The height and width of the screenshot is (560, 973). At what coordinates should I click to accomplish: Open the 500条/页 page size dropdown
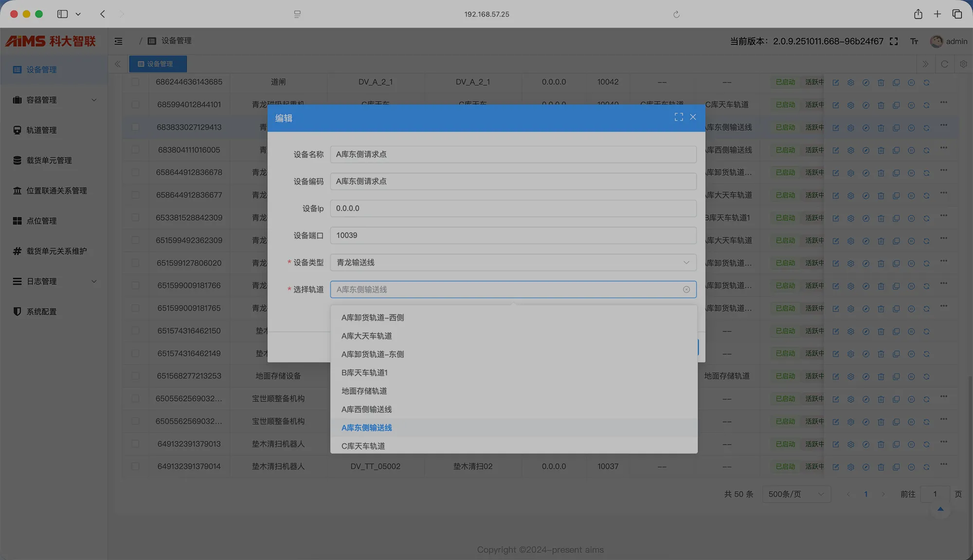coord(796,494)
